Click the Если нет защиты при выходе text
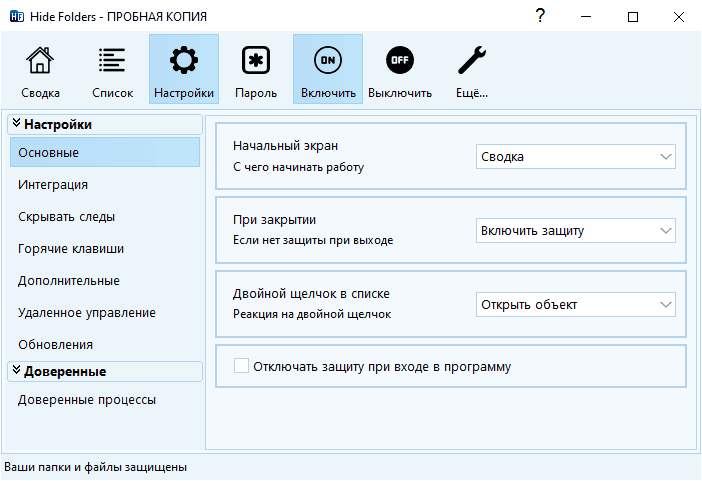Screen dimensions: 702x481 313,240
